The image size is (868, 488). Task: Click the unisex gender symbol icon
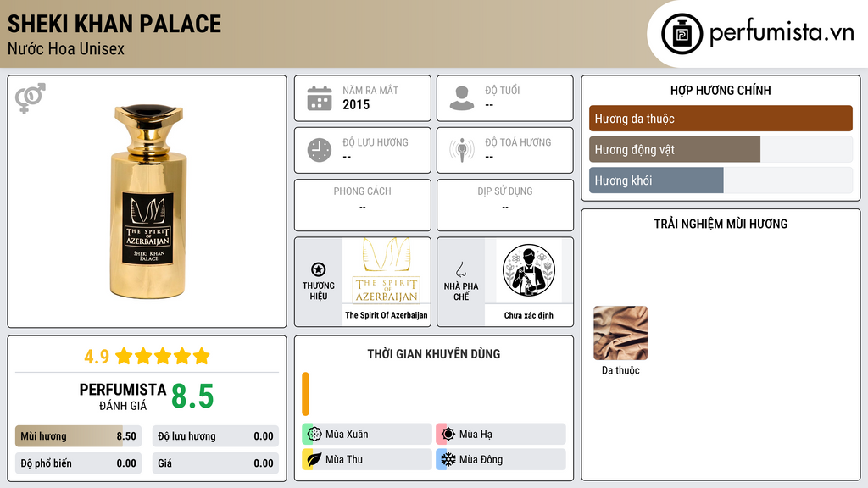click(x=30, y=98)
